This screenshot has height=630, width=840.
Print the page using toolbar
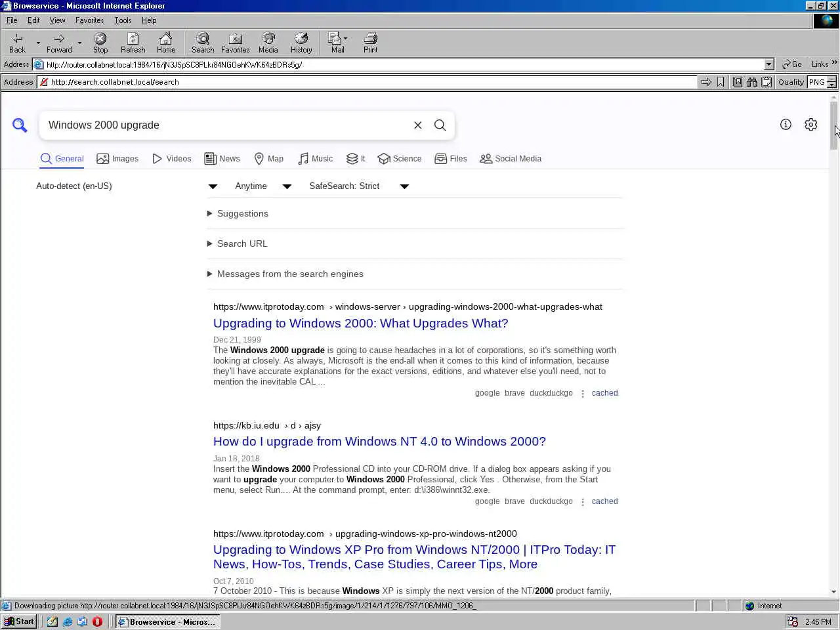[371, 43]
